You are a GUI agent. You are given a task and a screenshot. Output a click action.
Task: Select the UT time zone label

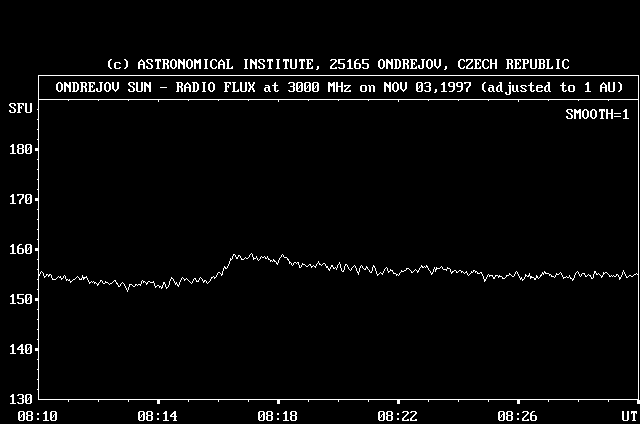click(628, 415)
